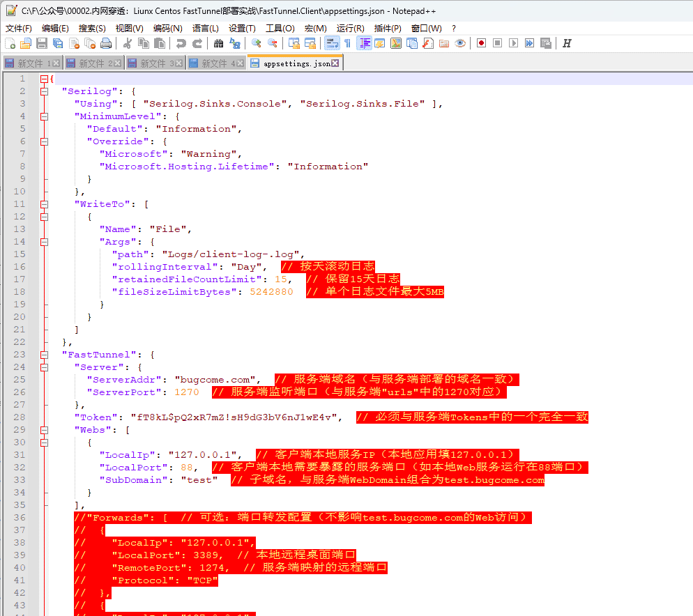This screenshot has width=693, height=616.
Task: Cut selection with the scissors icon
Action: click(x=128, y=43)
